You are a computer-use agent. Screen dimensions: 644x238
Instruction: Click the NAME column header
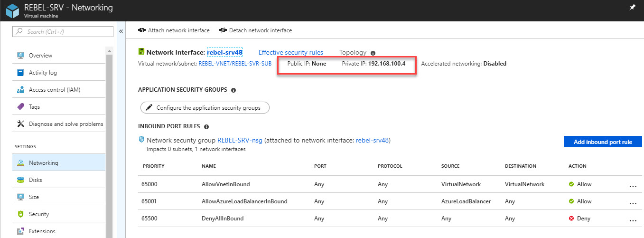tap(209, 166)
